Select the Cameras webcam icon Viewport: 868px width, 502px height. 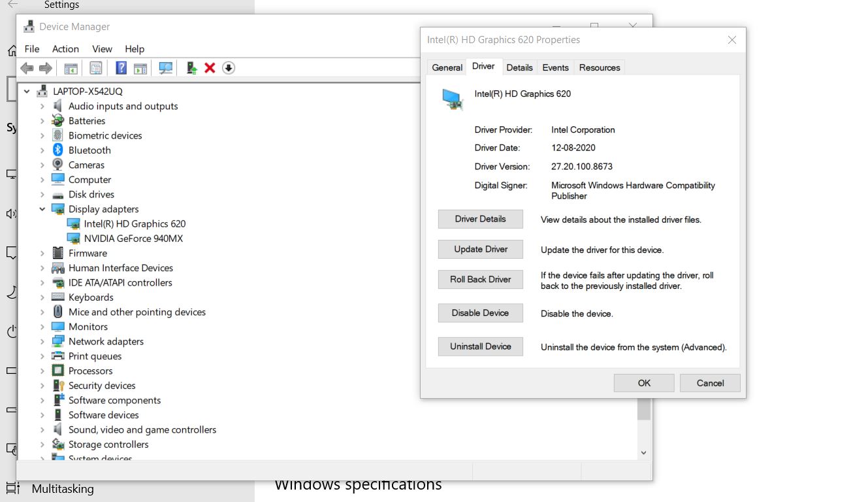click(x=58, y=165)
